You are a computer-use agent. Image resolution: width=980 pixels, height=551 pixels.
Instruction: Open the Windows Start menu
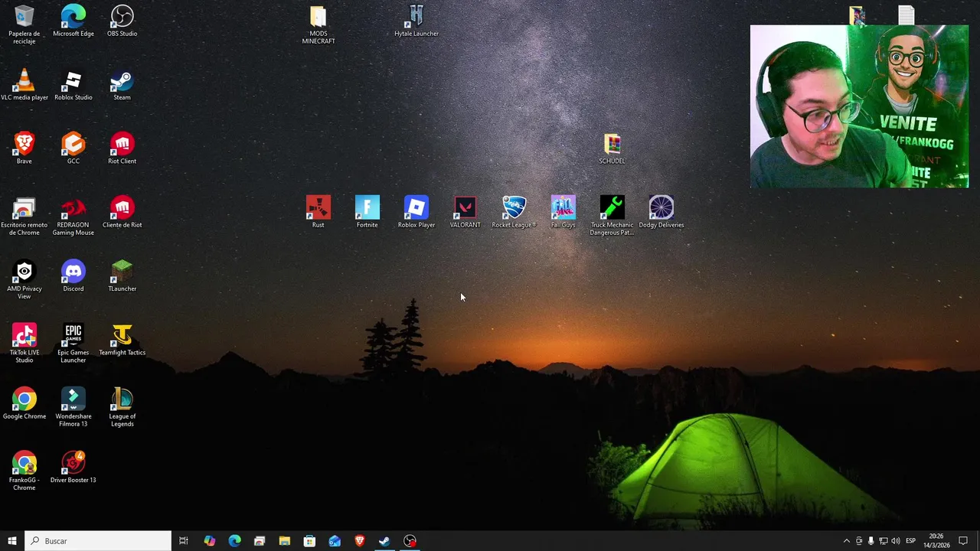click(x=12, y=541)
